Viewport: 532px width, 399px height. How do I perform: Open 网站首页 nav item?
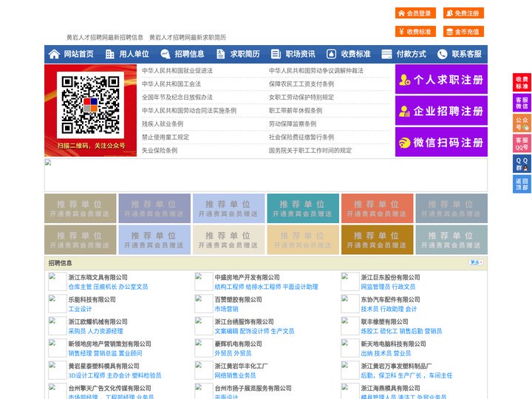point(78,54)
